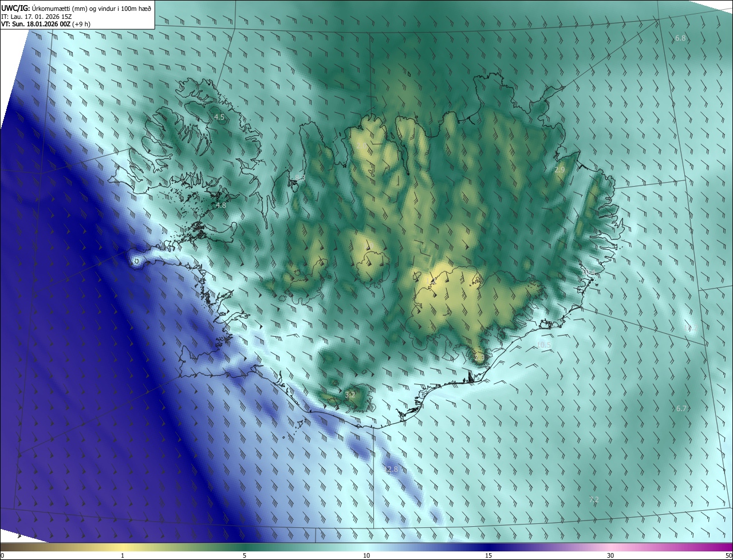The width and height of the screenshot is (733, 560).
Task: Click the 10 tick label on the color scale
Action: 366,555
